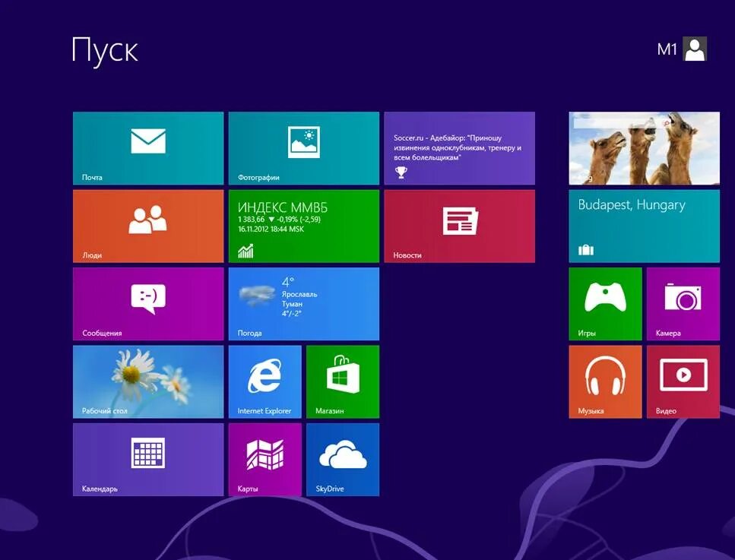The width and height of the screenshot is (735, 560).
Task: Open ИНДЕКС ММВБ finance tile
Action: [303, 226]
